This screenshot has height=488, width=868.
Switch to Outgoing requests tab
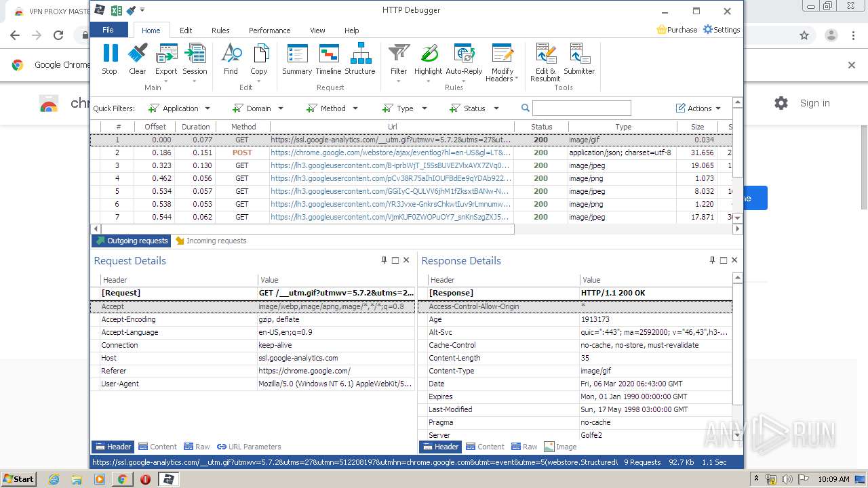coord(132,241)
